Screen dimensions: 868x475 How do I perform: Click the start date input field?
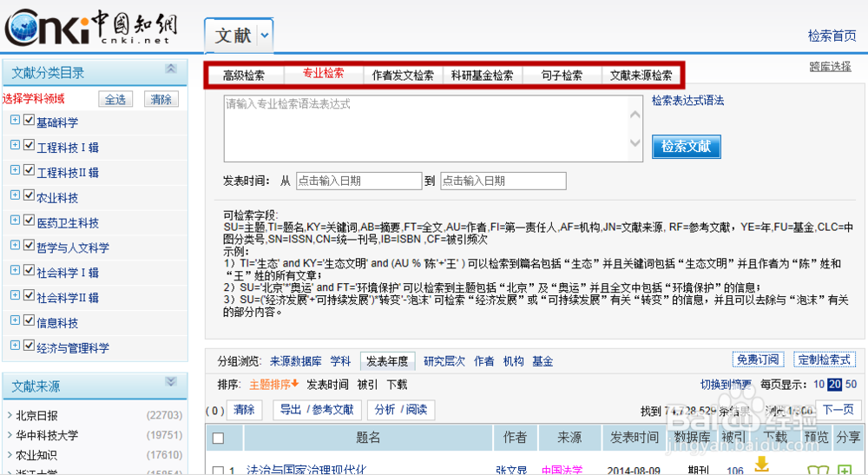point(358,181)
